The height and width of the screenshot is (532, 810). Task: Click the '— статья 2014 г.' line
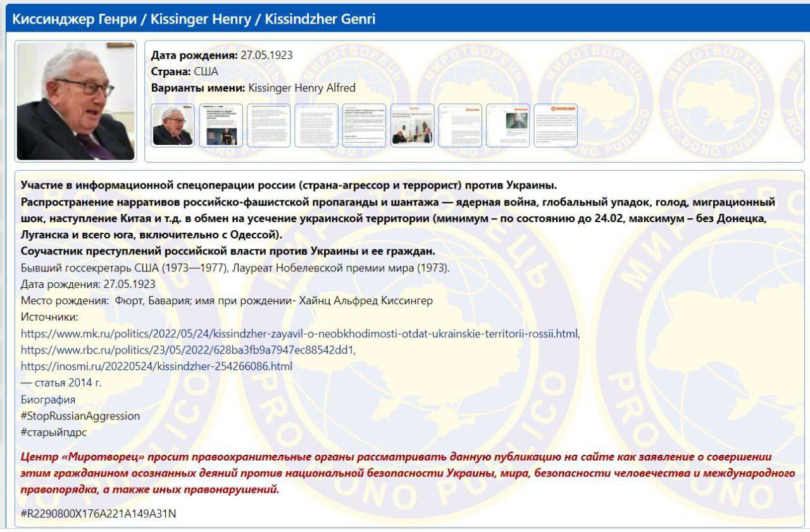pos(61,383)
